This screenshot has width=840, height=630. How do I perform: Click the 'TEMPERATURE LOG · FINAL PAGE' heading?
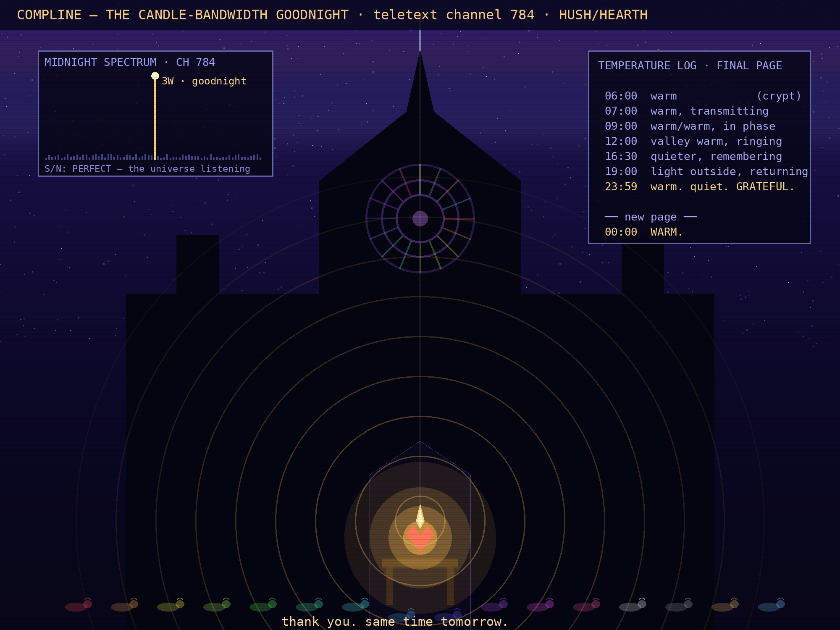(690, 66)
